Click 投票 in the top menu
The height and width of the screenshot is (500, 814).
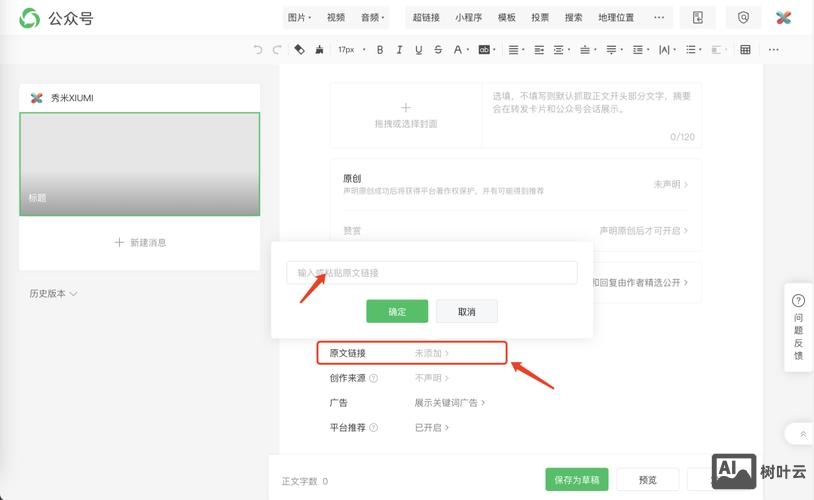coord(540,18)
